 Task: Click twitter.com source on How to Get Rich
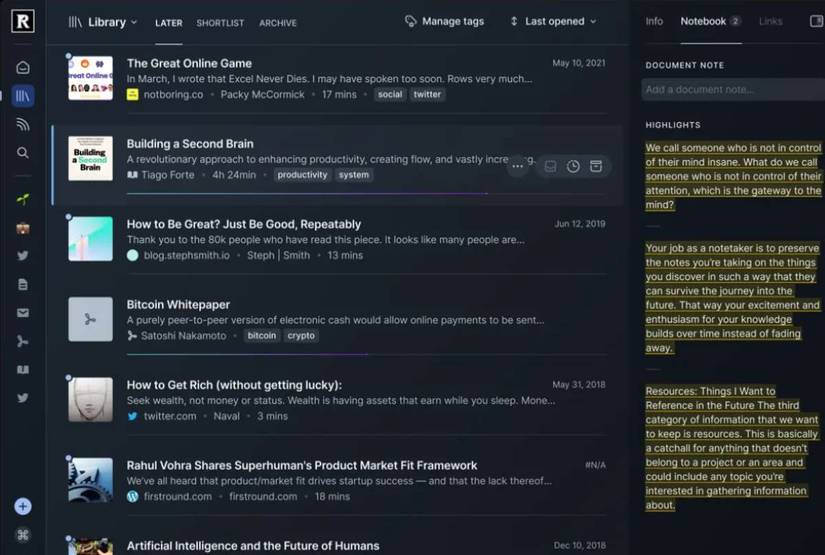coord(170,416)
